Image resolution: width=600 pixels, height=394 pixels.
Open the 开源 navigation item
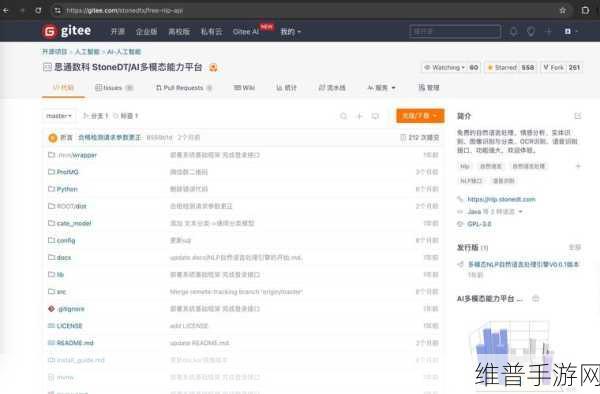click(117, 32)
